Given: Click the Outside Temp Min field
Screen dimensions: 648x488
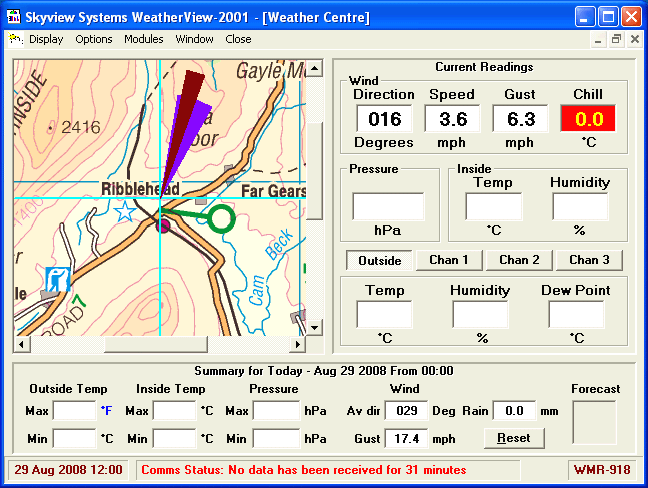Looking at the screenshot, I should pyautogui.click(x=75, y=438).
